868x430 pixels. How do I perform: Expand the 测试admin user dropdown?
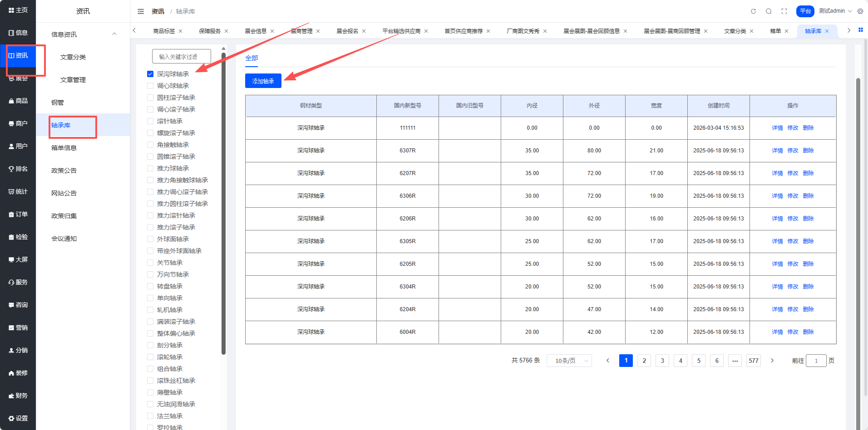[x=835, y=11]
